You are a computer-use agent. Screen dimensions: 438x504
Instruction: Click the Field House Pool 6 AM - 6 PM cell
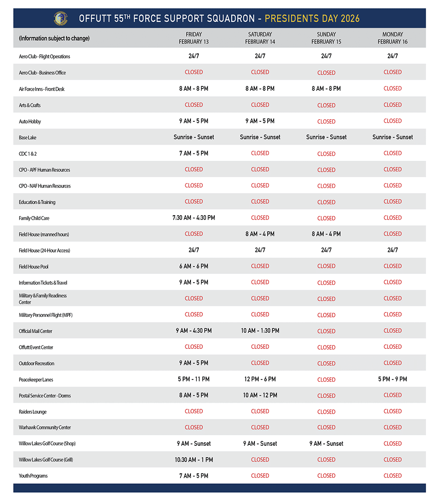(194, 266)
